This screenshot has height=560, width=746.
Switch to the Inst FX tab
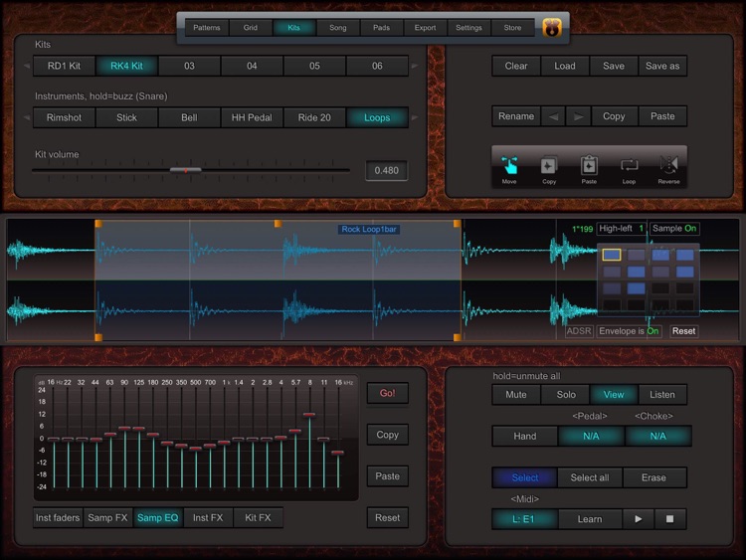pyautogui.click(x=207, y=517)
